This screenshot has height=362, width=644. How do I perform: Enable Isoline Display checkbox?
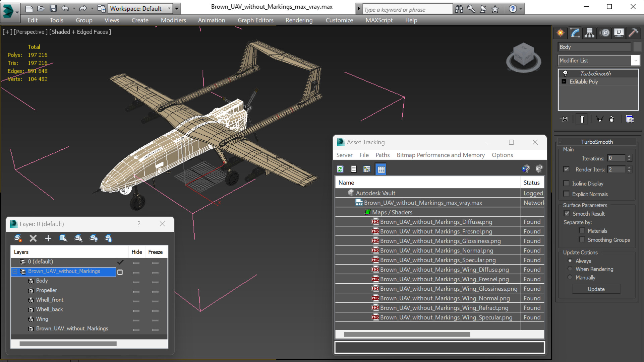point(566,183)
